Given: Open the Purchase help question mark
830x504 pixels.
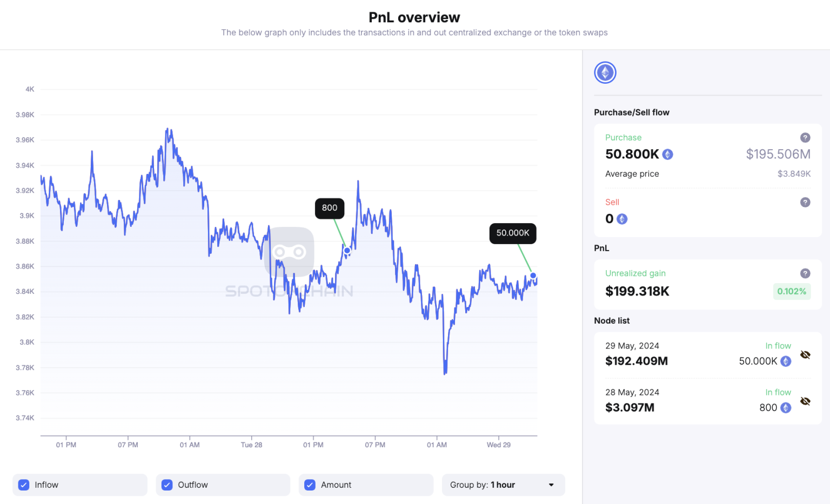Looking at the screenshot, I should click(805, 138).
